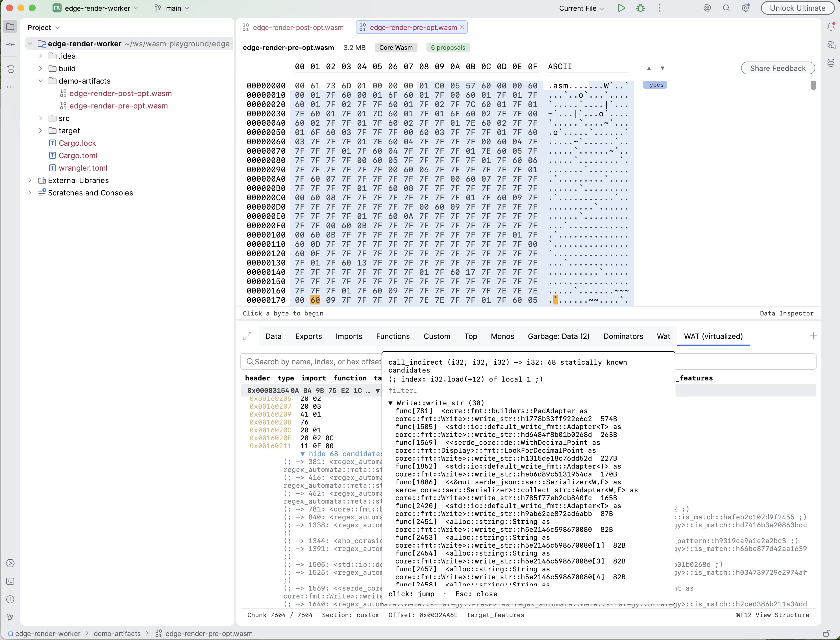Open the Garbage: Data (2) tab
Screen dimensions: 840x640
click(558, 336)
